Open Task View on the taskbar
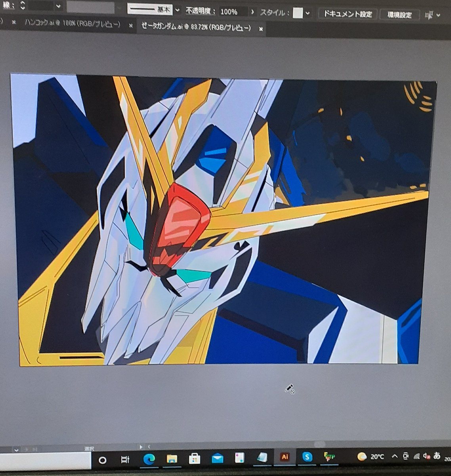The image size is (451, 476). (x=125, y=460)
